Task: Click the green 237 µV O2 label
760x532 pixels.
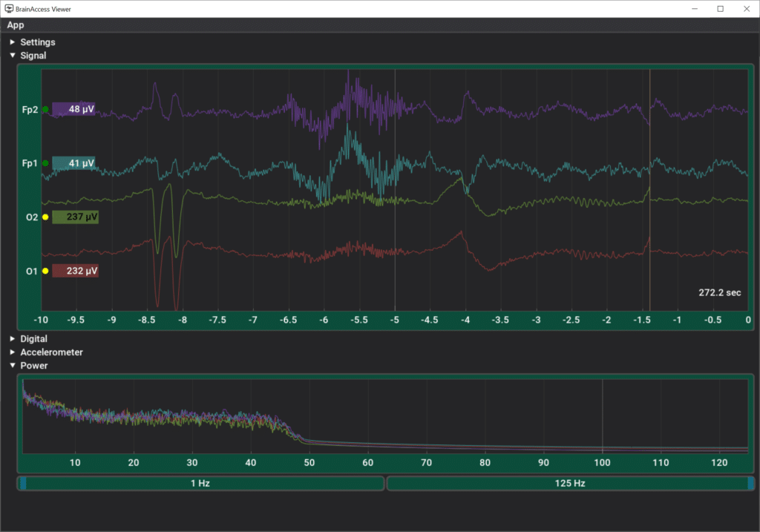Action: [75, 217]
